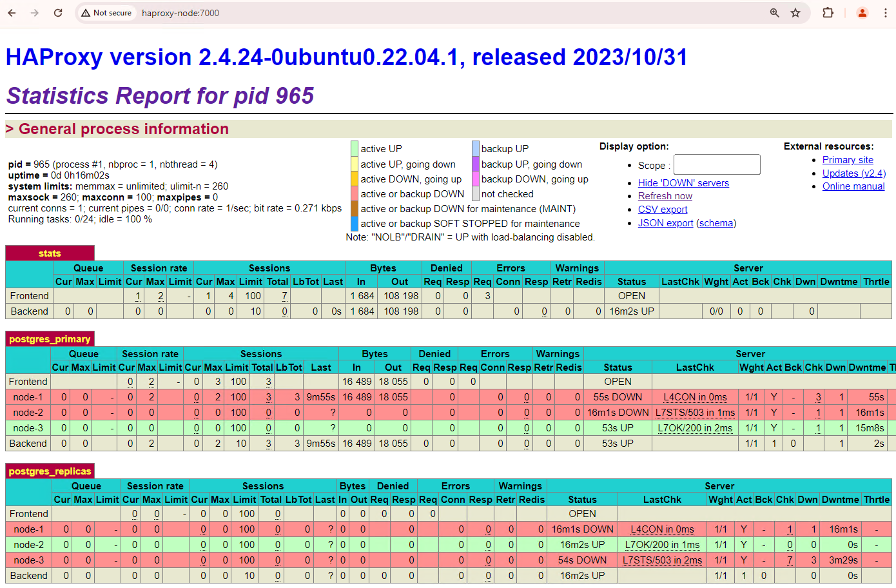896x588 pixels.
Task: Open the browser extensions puzzle icon
Action: (x=828, y=12)
